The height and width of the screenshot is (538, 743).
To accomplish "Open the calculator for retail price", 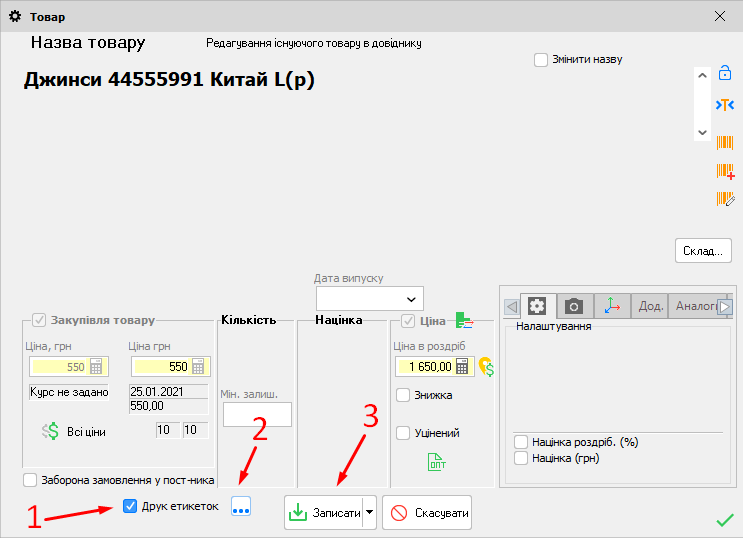I will click(x=462, y=366).
